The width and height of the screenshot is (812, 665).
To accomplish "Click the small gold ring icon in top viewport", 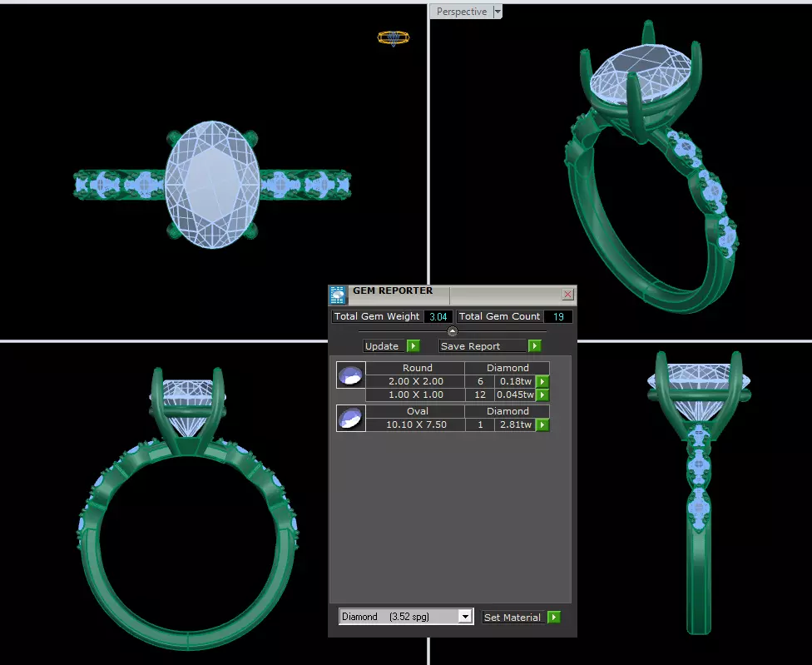I will pyautogui.click(x=394, y=37).
